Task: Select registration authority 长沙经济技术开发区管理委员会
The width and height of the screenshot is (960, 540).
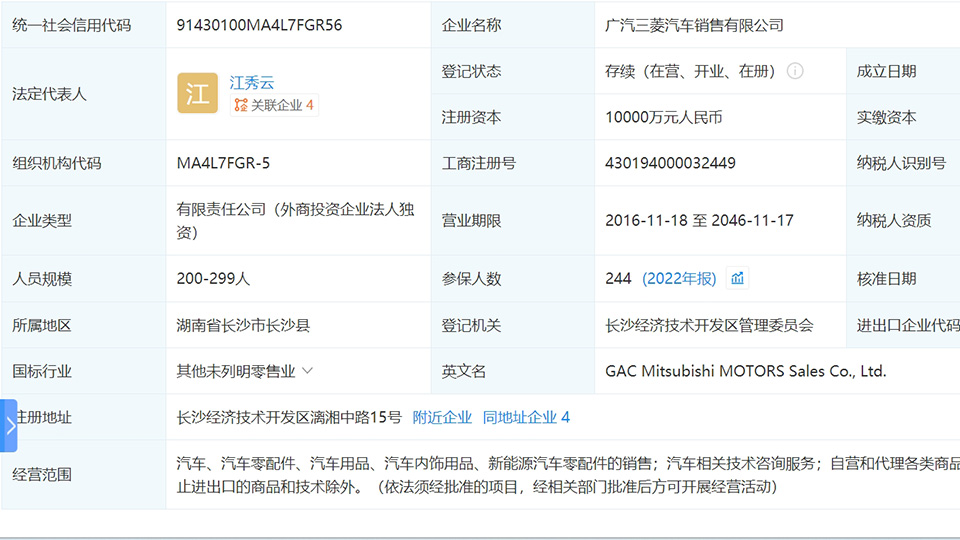Action: click(709, 325)
